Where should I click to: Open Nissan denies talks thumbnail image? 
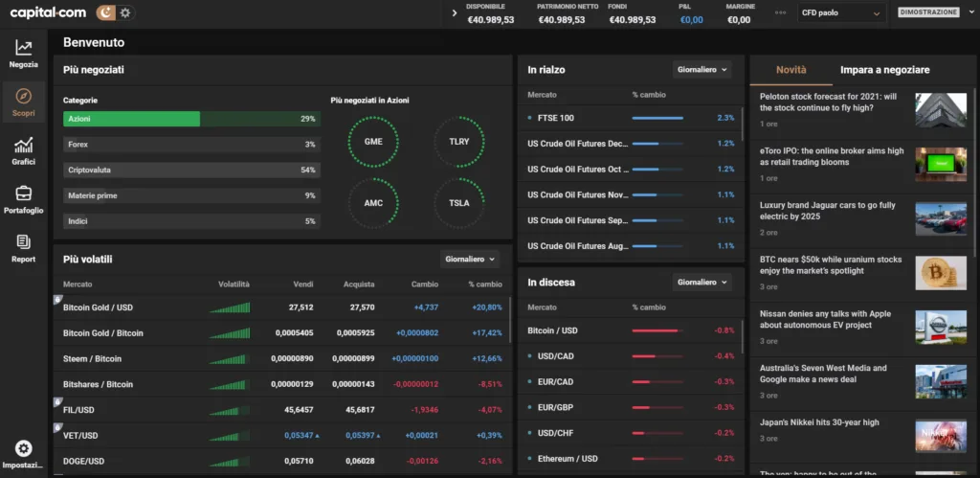click(941, 328)
